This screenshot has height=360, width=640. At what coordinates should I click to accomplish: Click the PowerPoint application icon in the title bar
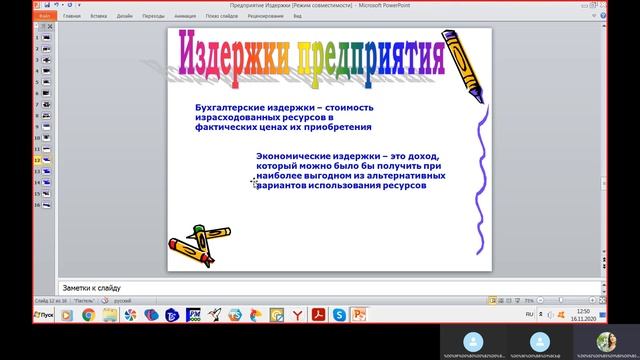point(38,5)
